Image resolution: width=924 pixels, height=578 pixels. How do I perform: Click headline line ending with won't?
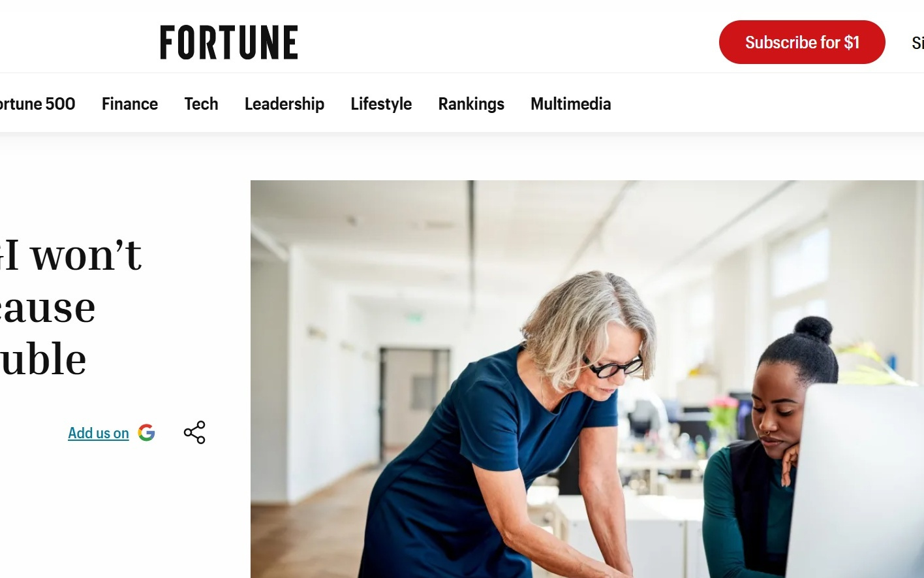70,255
